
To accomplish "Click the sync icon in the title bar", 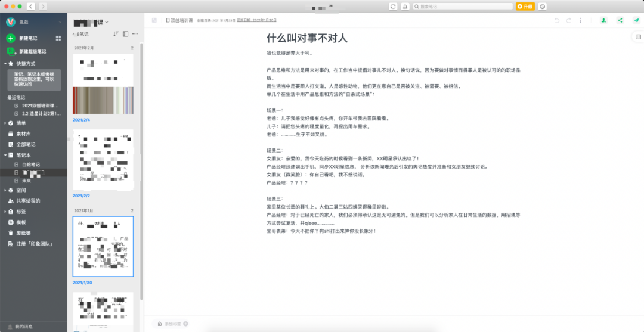I will [393, 6].
